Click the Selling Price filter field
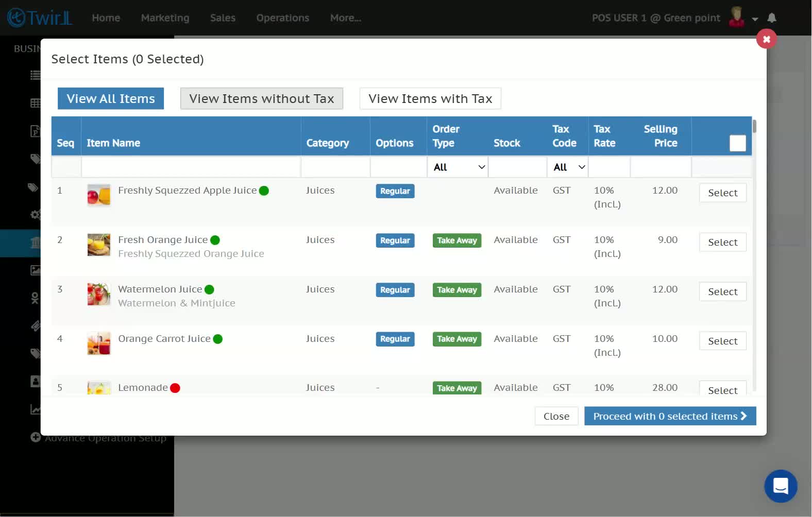 (661, 167)
